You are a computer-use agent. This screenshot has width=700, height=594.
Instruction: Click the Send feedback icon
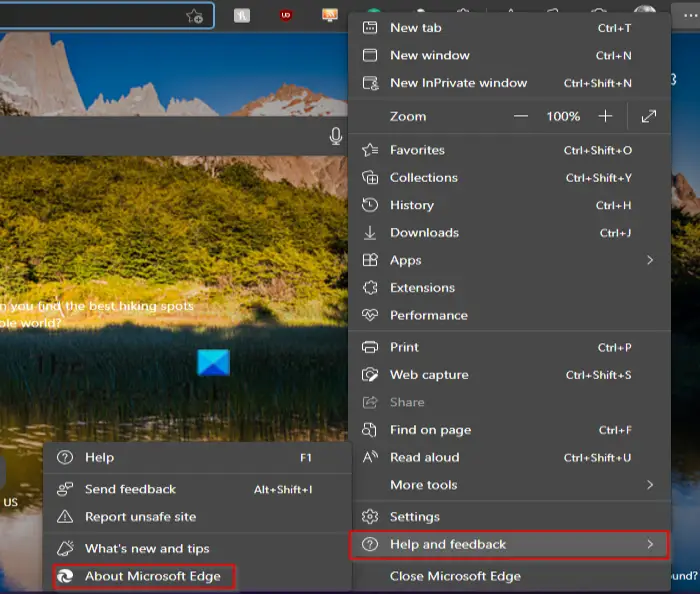click(65, 489)
